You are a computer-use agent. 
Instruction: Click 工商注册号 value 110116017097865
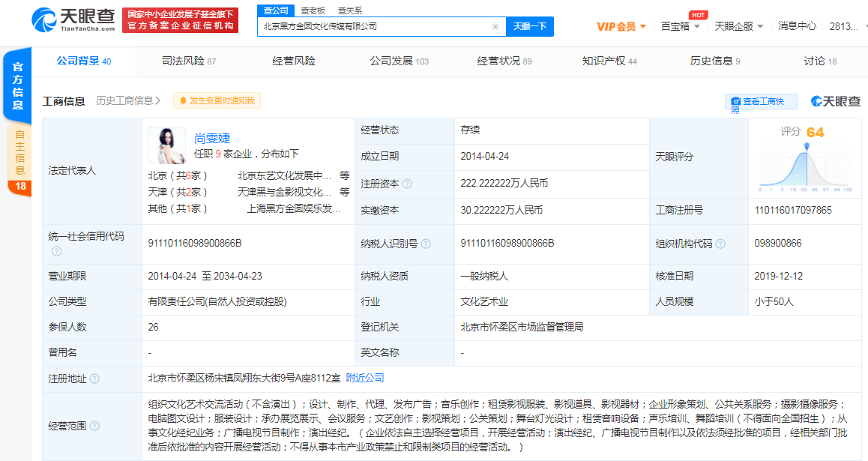pyautogui.click(x=793, y=211)
